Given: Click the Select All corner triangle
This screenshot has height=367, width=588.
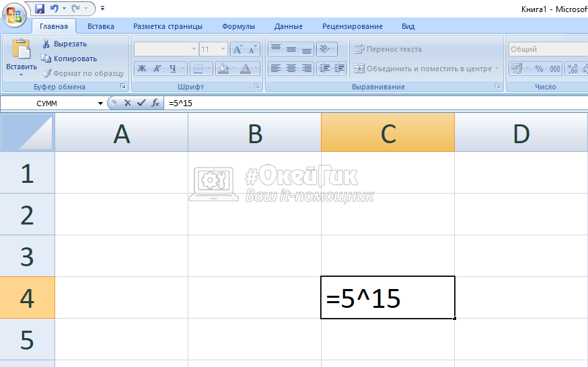Looking at the screenshot, I should click(x=28, y=132).
